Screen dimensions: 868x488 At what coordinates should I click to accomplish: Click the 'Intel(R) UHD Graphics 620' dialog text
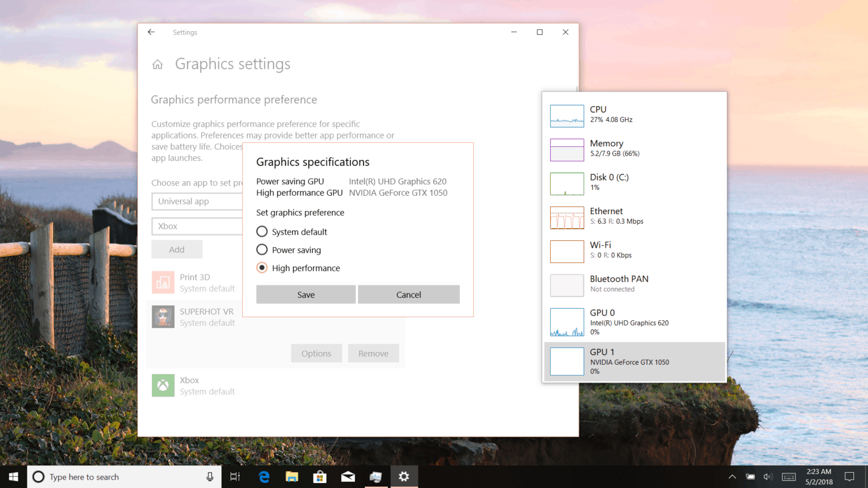click(397, 181)
